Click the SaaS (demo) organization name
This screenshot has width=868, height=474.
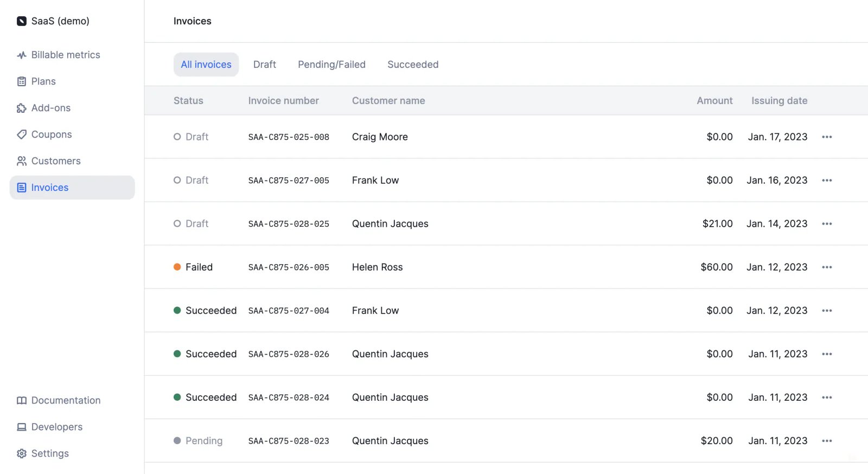(60, 21)
